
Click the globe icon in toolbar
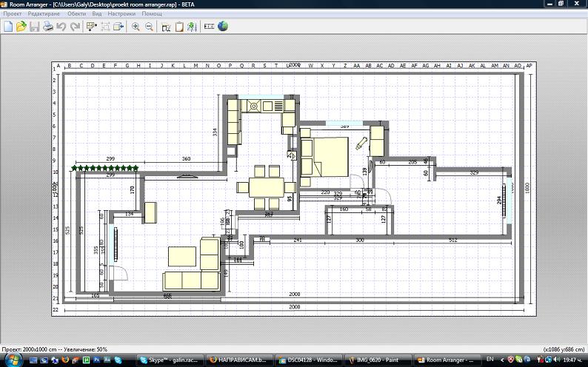(222, 27)
